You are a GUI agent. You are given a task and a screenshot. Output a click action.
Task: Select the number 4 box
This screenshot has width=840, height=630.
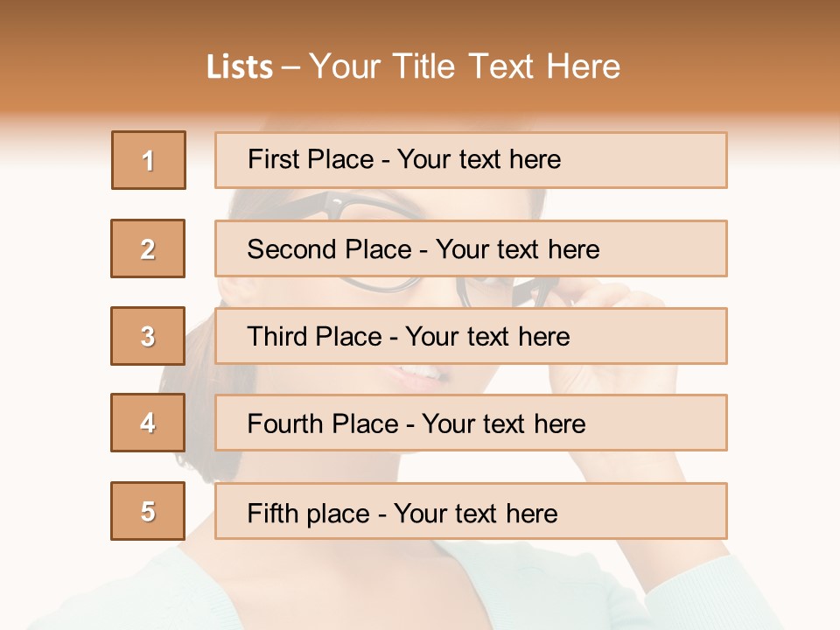[148, 423]
